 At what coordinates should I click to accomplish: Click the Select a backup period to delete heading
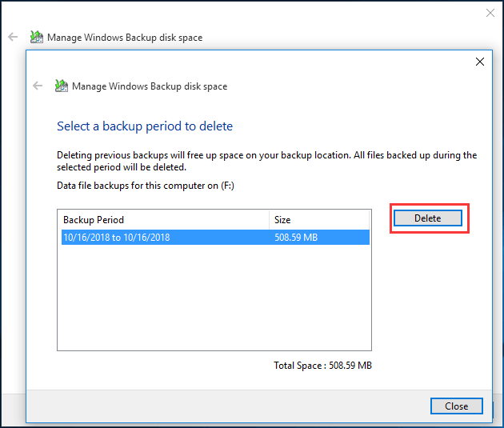tap(145, 126)
